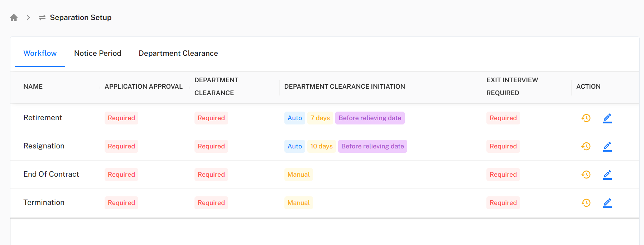Click Termination application approval Required badge
Screen dimensions: 644x245
(121, 203)
